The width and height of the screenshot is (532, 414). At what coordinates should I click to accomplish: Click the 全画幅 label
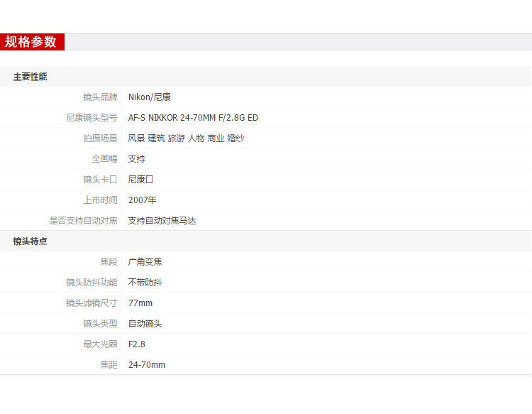point(104,159)
